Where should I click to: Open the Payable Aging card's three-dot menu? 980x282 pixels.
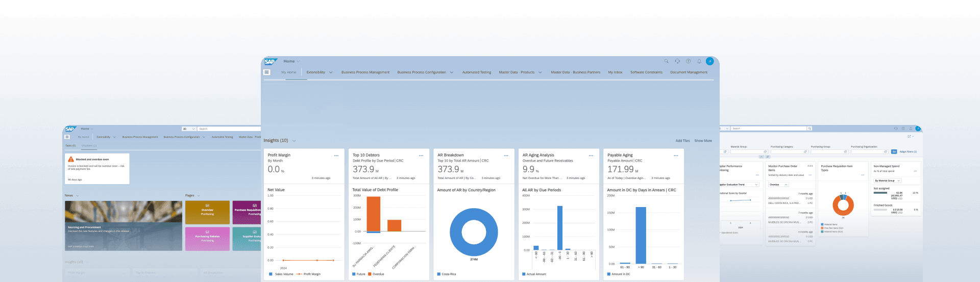676,156
